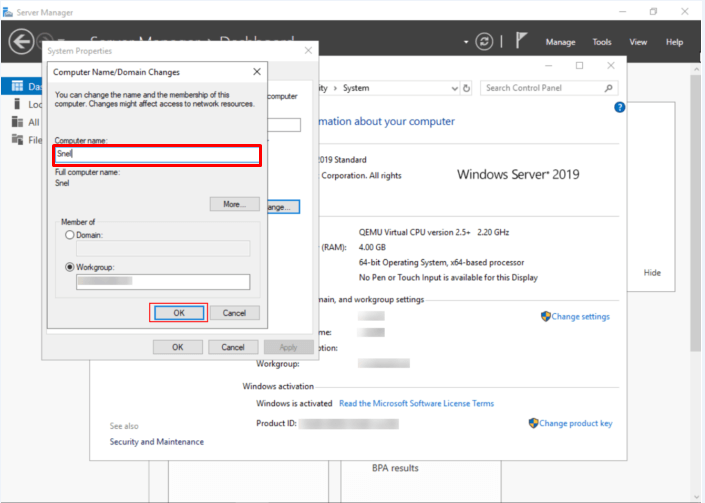Click the Server Manager title bar icon
Image resolution: width=705 pixels, height=503 pixels.
[x=8, y=12]
